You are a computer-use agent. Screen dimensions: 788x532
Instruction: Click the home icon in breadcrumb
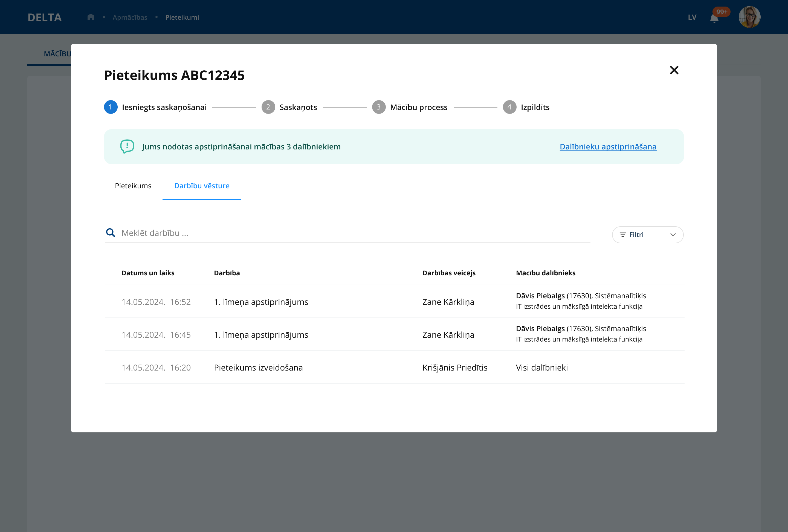[x=91, y=17]
